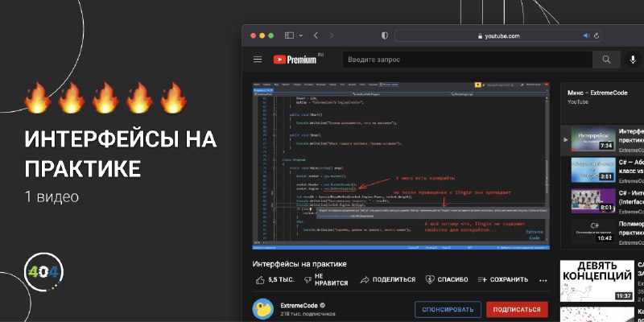The width and height of the screenshot is (644, 322).
Task: Start voice search with microphone icon
Action: coord(633,60)
